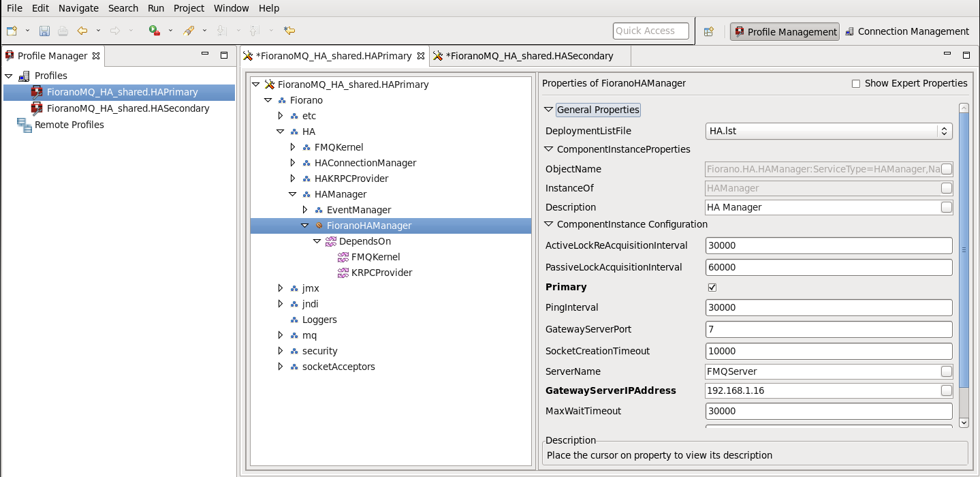Switch to the FioranoMQ_HA_shared.HASecondary editor tab
Screen dimensions: 980x477
[x=529, y=56]
